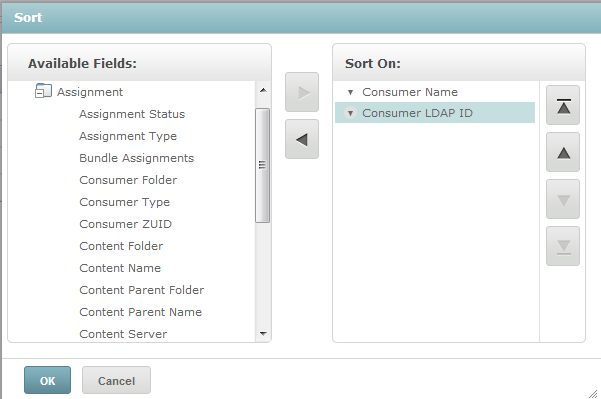Select the Assignment Status field
The height and width of the screenshot is (399, 601).
point(132,114)
